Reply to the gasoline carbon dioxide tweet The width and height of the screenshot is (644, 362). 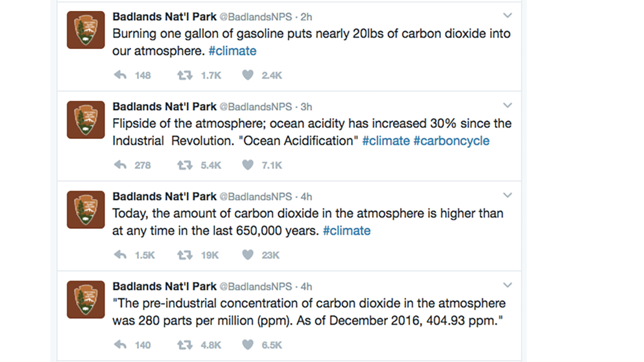pyautogui.click(x=120, y=75)
